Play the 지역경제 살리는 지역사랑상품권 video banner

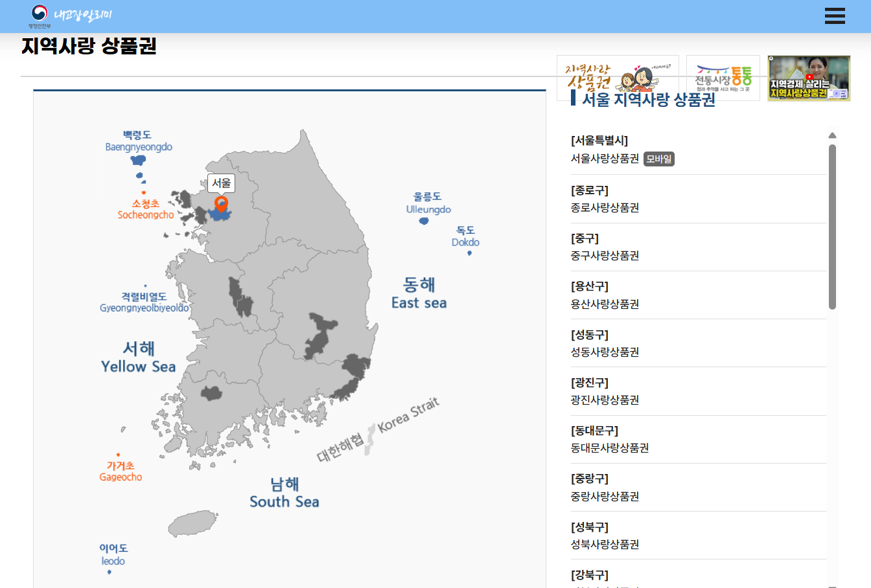[x=808, y=78]
